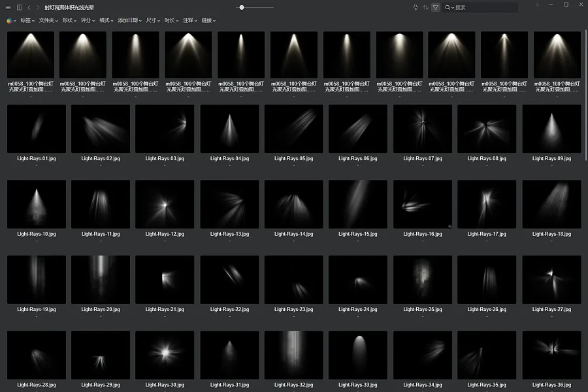Screen dimensions: 588x392
Task: Click the lightning quick-action icon
Action: pos(416,7)
